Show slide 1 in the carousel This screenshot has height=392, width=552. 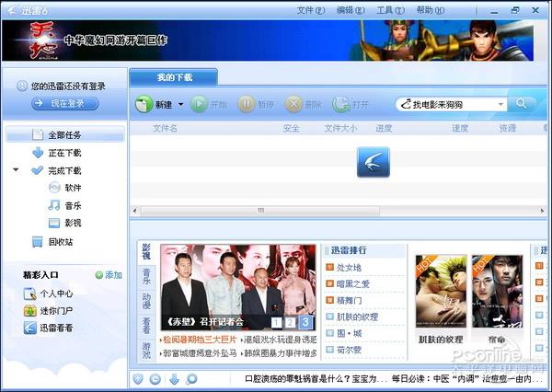point(277,322)
